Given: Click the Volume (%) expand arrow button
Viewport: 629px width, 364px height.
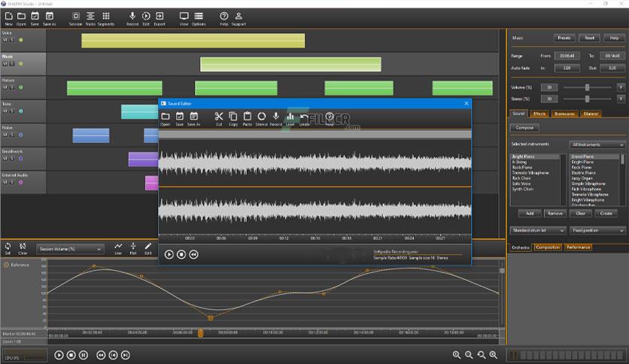Looking at the screenshot, I should coord(621,87).
